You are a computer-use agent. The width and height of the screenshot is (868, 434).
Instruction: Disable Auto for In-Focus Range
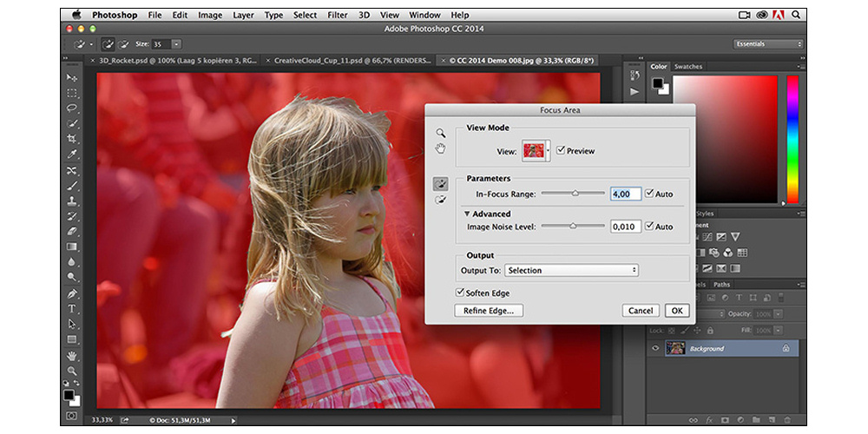click(650, 194)
